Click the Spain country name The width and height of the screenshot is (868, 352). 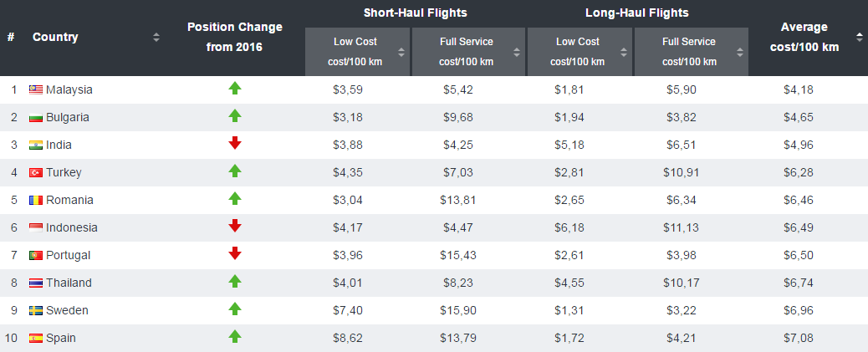click(63, 339)
